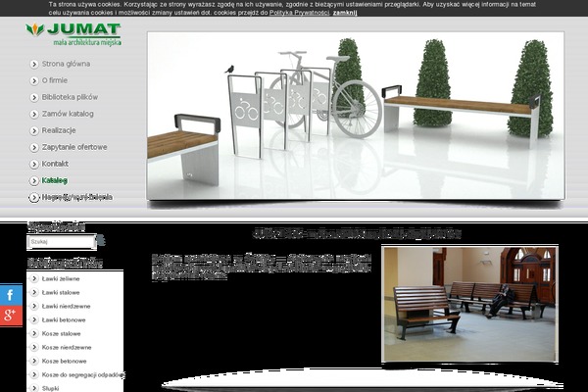Select Kosze do segregacji odpadów category
Screen dimensions: 588x392
(83, 374)
